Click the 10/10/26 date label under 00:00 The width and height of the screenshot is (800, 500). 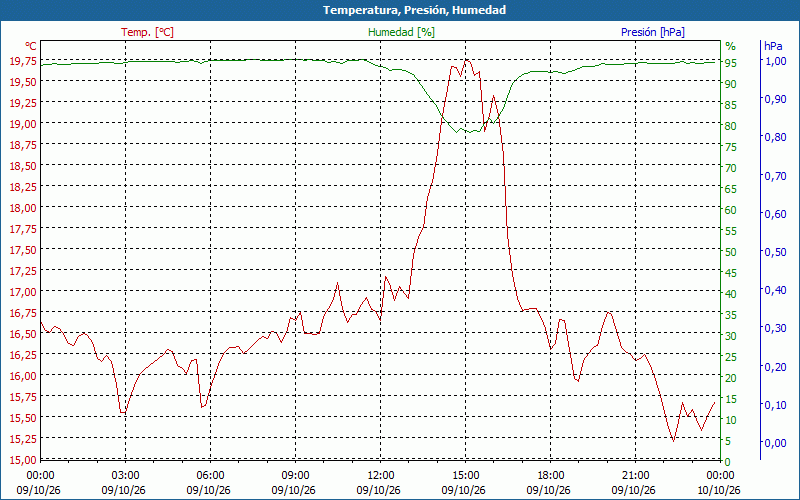(x=718, y=490)
